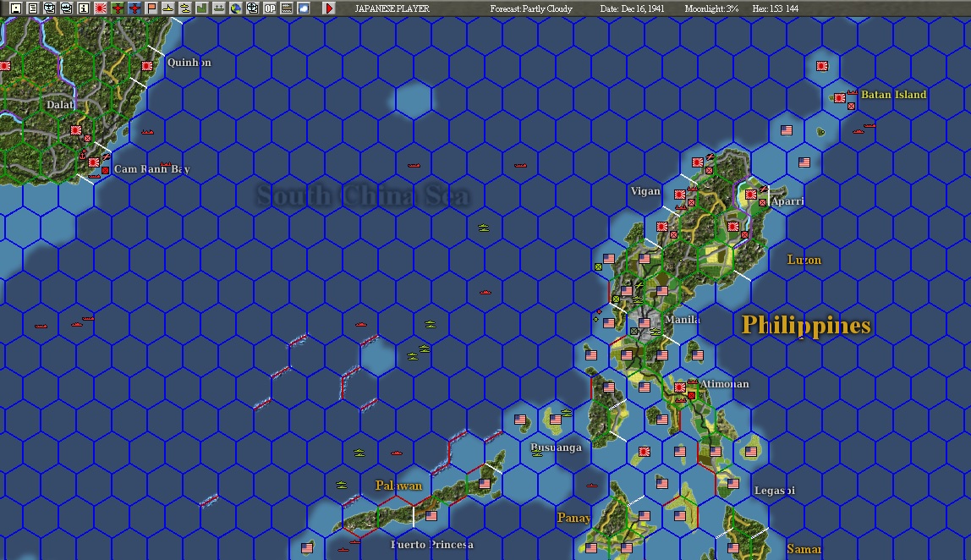The width and height of the screenshot is (971, 560).
Task: Select US base near Legaspi
Action: pos(733,483)
